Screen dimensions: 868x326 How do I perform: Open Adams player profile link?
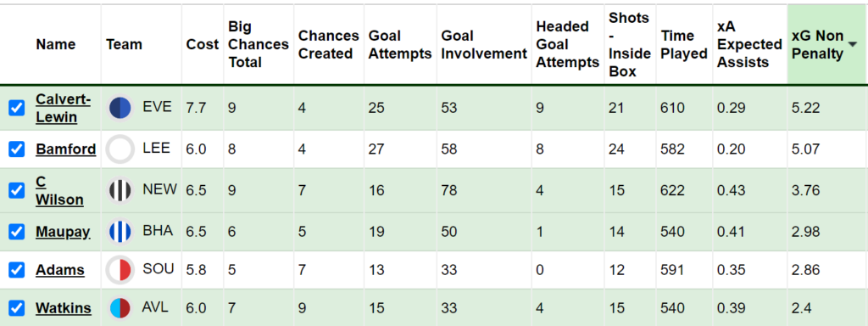coord(60,270)
